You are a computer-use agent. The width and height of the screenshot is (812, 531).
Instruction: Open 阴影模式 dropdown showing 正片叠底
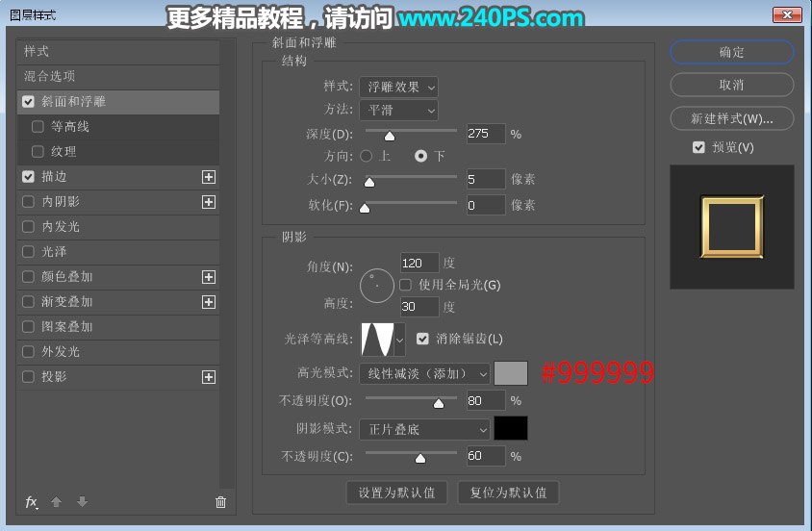tap(424, 429)
